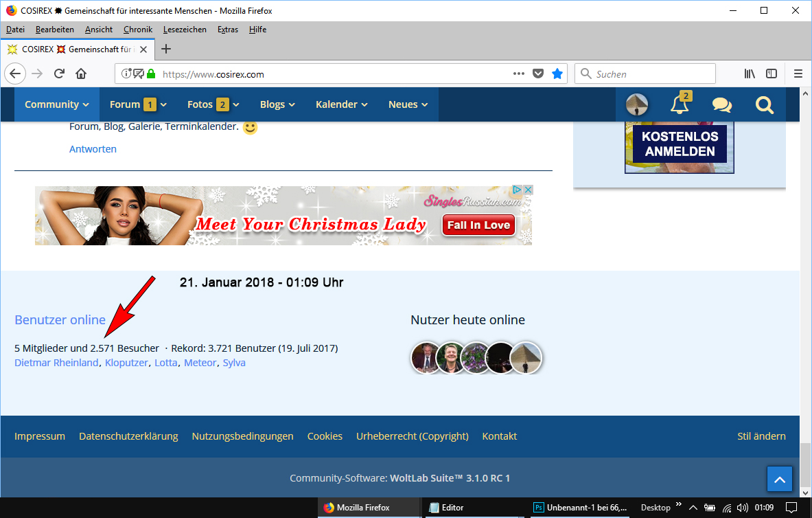Viewport: 812px width, 518px height.
Task: Open the Firefox library icon
Action: 750,74
